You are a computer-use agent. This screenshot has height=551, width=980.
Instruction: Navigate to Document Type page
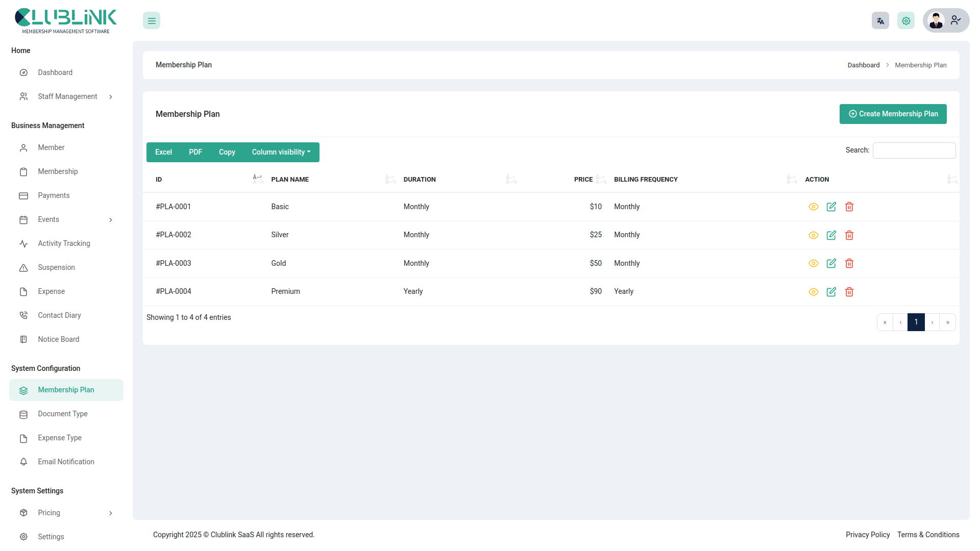point(63,414)
